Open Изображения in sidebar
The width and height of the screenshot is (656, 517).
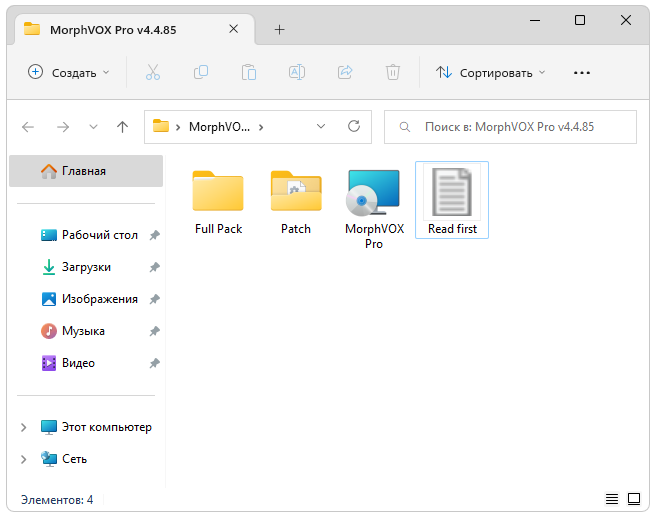[x=89, y=299]
